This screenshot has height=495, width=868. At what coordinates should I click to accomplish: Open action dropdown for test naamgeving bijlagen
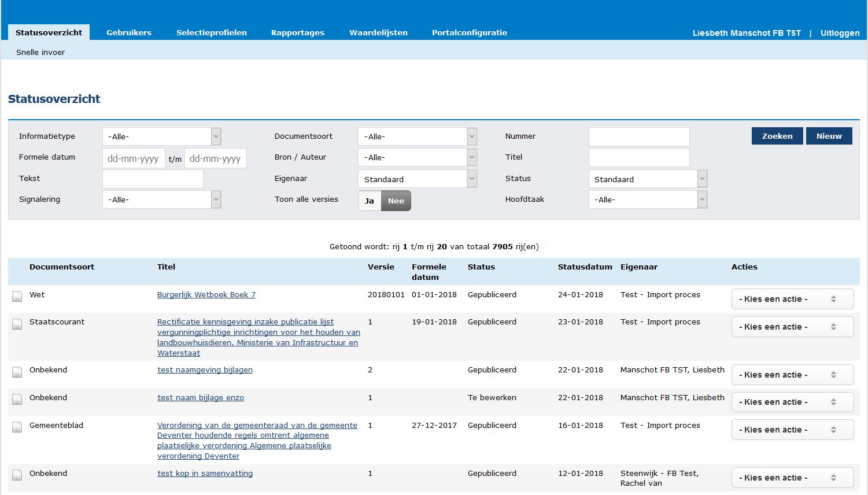click(792, 375)
